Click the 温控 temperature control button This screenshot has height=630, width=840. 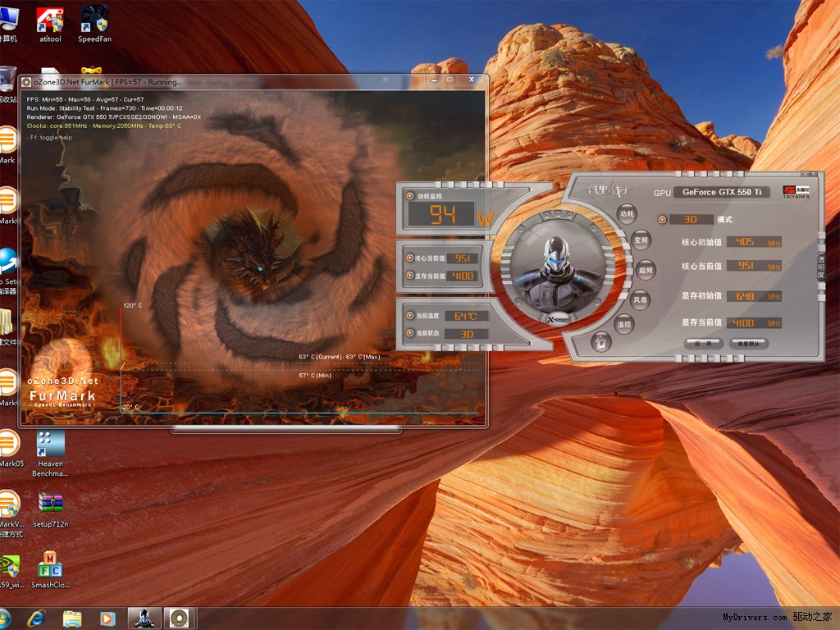tap(624, 326)
